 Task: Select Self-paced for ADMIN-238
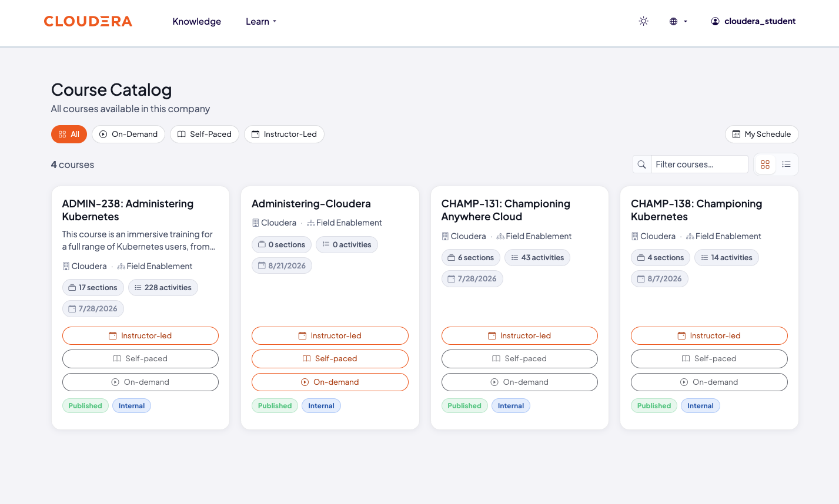click(141, 358)
